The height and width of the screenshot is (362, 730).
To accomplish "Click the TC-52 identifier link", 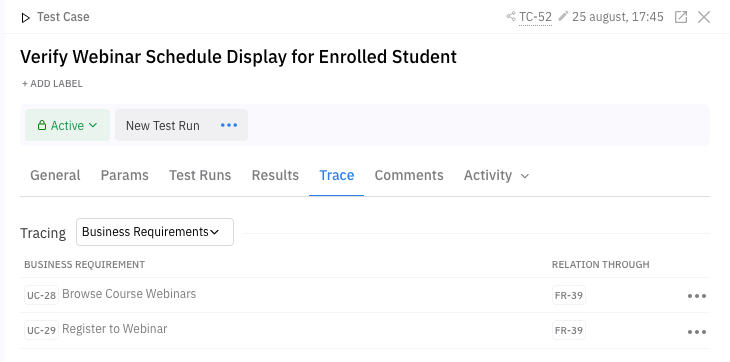I will point(535,17).
